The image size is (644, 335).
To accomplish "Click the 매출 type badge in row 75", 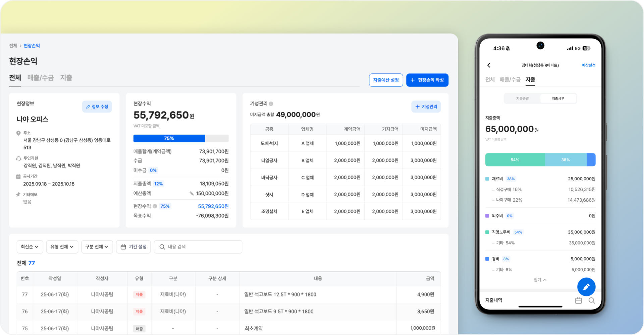I will coord(139,329).
